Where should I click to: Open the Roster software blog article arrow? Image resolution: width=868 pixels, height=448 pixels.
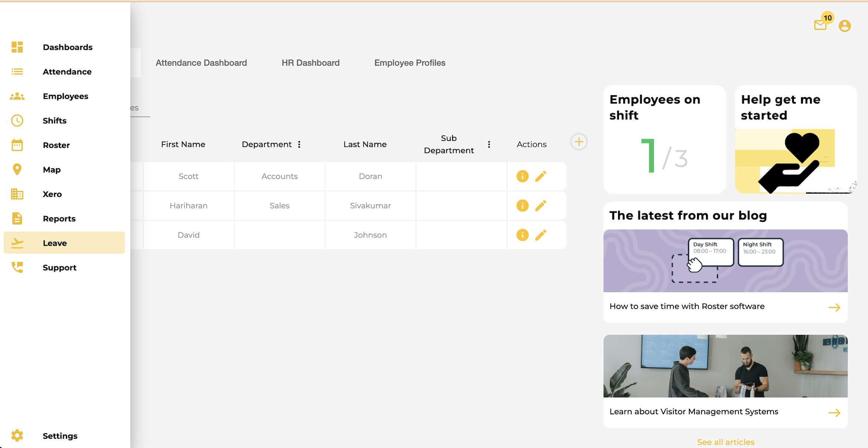coord(835,307)
